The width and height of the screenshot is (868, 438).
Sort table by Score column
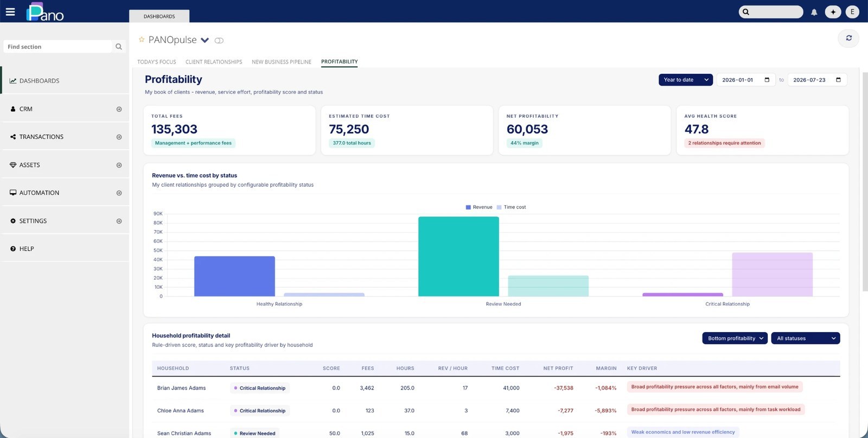pyautogui.click(x=331, y=368)
